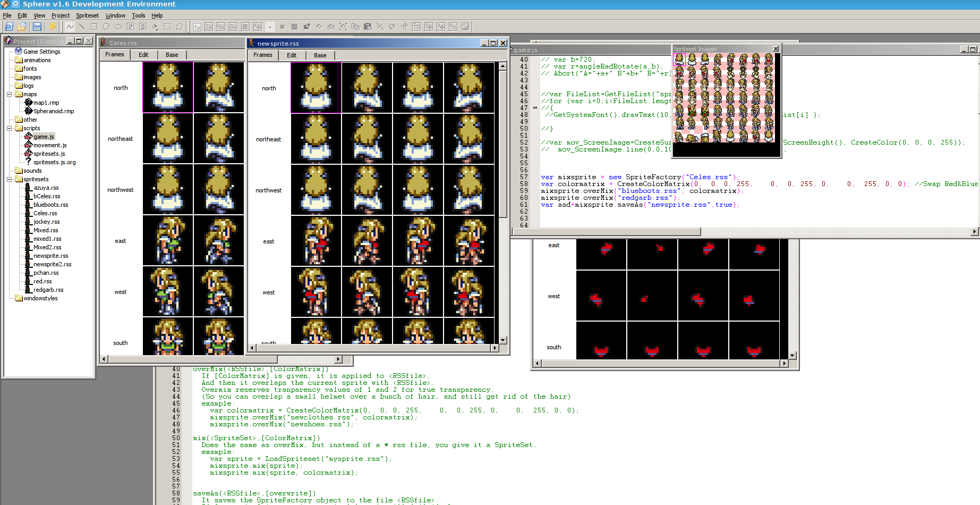980x505 pixels.
Task: Select the straight line drawing tool
Action: pyautogui.click(x=82, y=27)
